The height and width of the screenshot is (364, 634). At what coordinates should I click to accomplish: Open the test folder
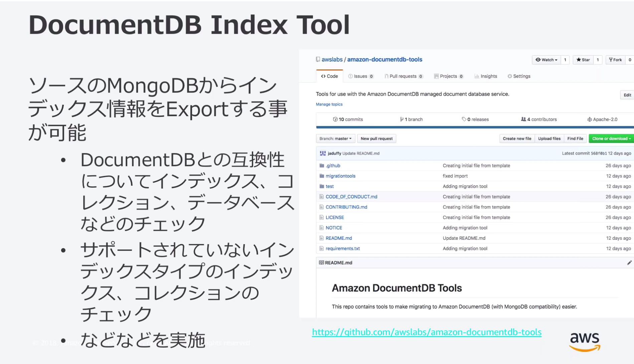click(329, 186)
